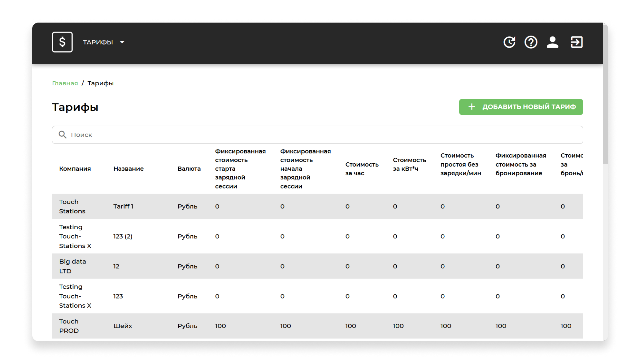Expand the ТАРИФЫ dropdown arrow
The width and height of the screenshot is (640, 364).
(x=122, y=42)
